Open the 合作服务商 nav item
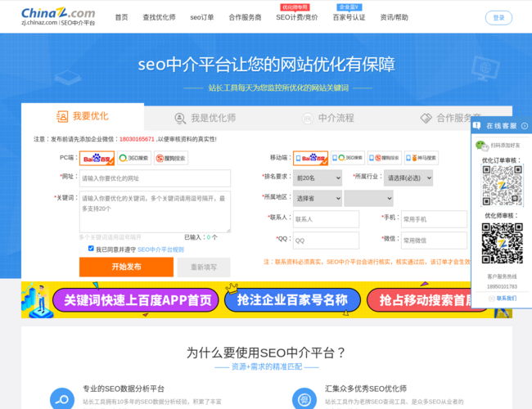Viewport: 532px width, 409px height. click(x=245, y=17)
